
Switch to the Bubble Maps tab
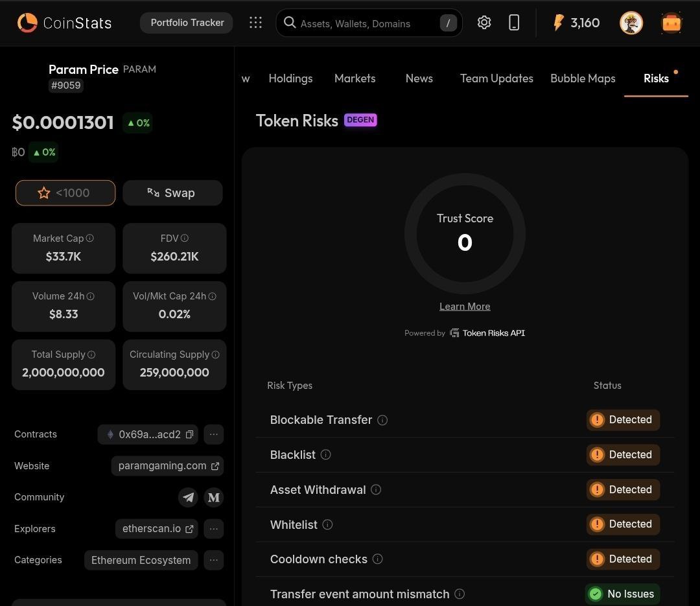pos(583,78)
